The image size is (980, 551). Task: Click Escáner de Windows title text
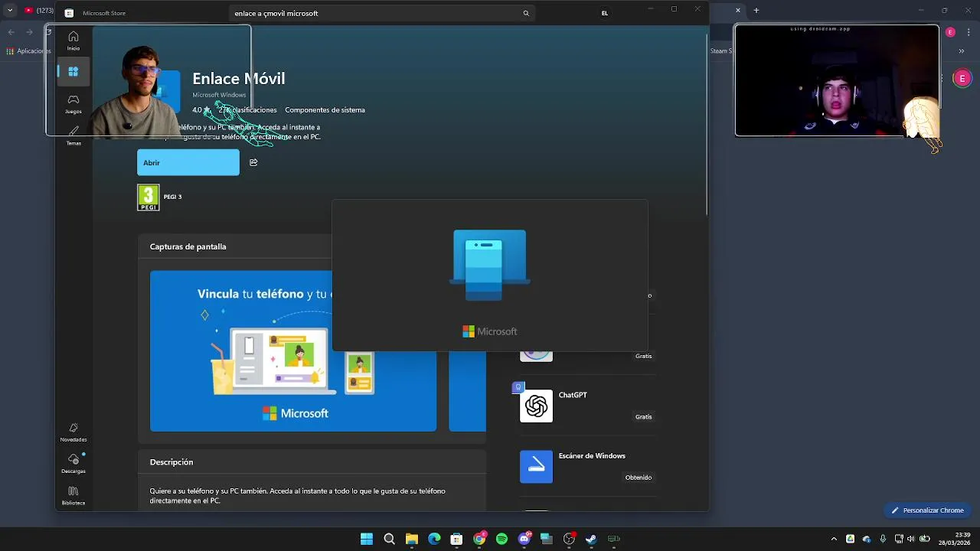coord(592,456)
